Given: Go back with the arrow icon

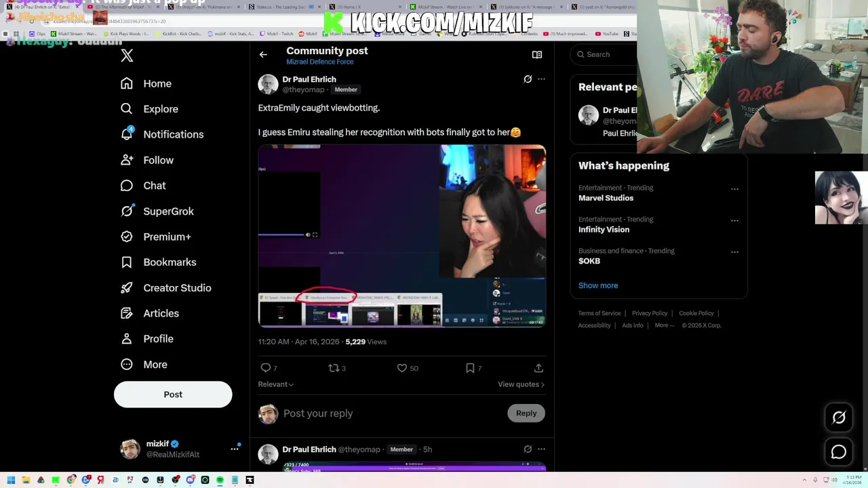Looking at the screenshot, I should point(263,55).
